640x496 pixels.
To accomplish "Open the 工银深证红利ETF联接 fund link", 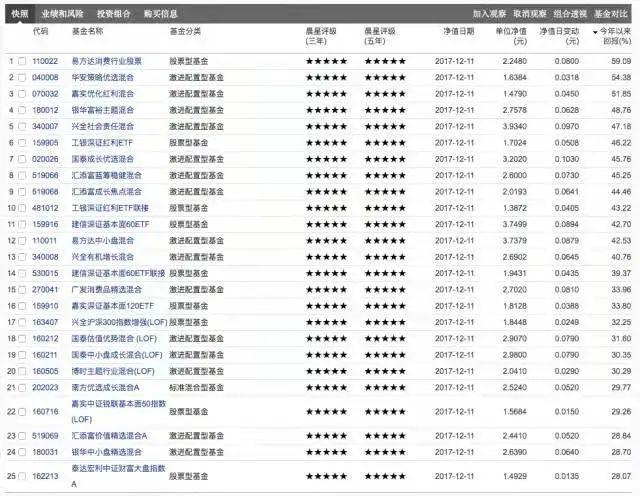I will point(110,208).
